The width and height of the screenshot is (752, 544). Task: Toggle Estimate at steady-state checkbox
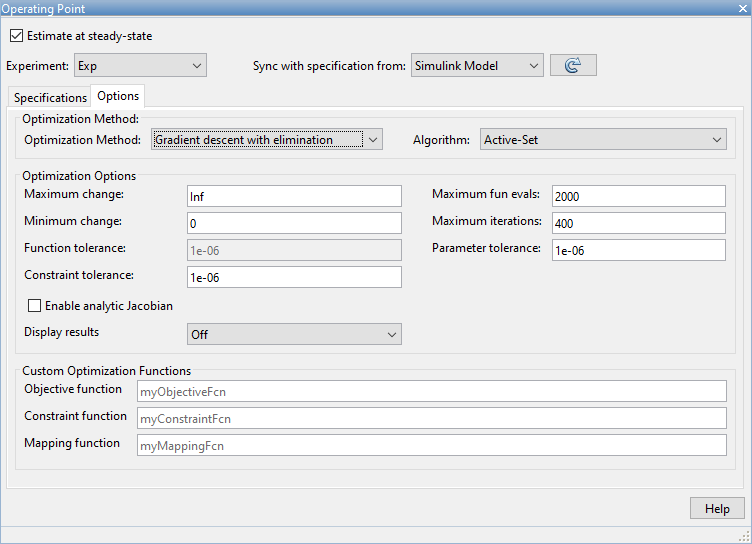[x=16, y=36]
